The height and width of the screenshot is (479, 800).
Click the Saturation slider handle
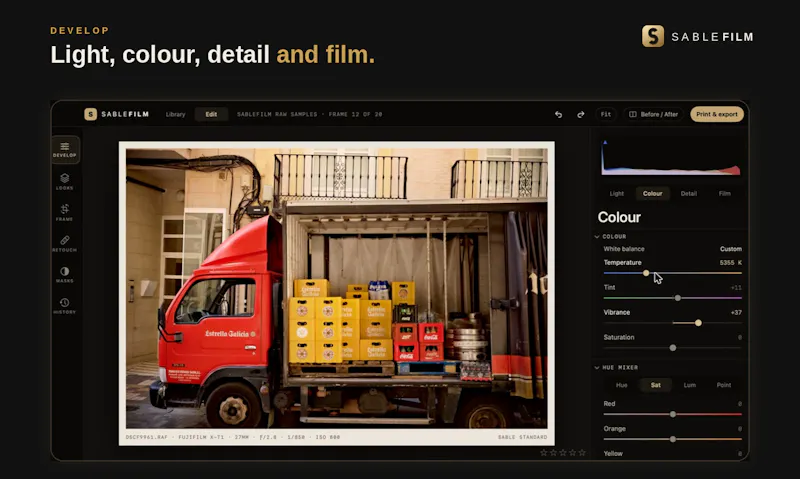point(673,348)
